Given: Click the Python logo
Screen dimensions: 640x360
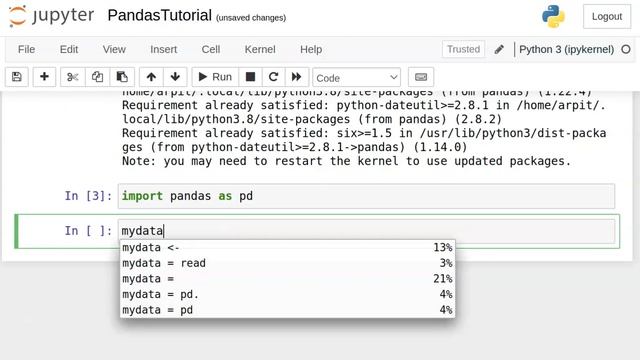Looking at the screenshot, I should click(x=553, y=16).
